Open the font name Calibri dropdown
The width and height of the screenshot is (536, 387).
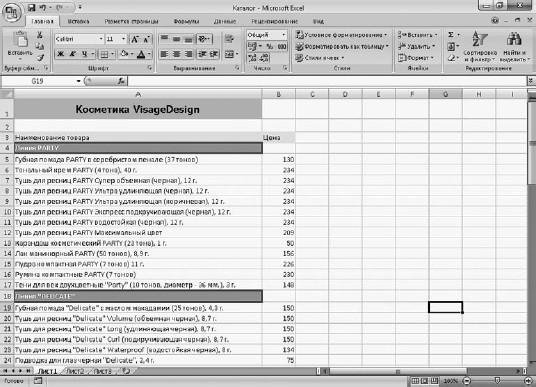tap(101, 39)
